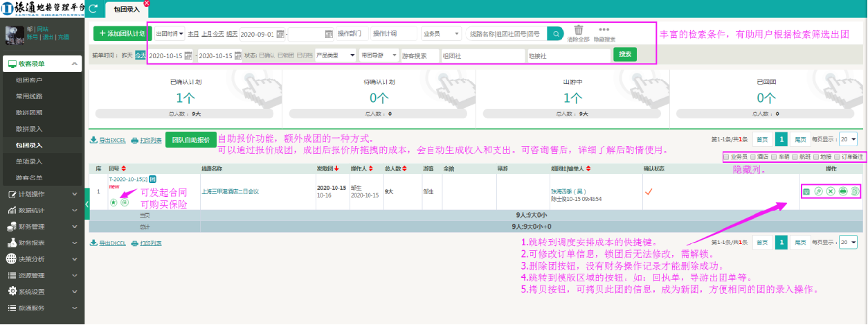Click the 隐藏搜索 three-dots icon
Screen dimensions: 868x325
point(604,33)
